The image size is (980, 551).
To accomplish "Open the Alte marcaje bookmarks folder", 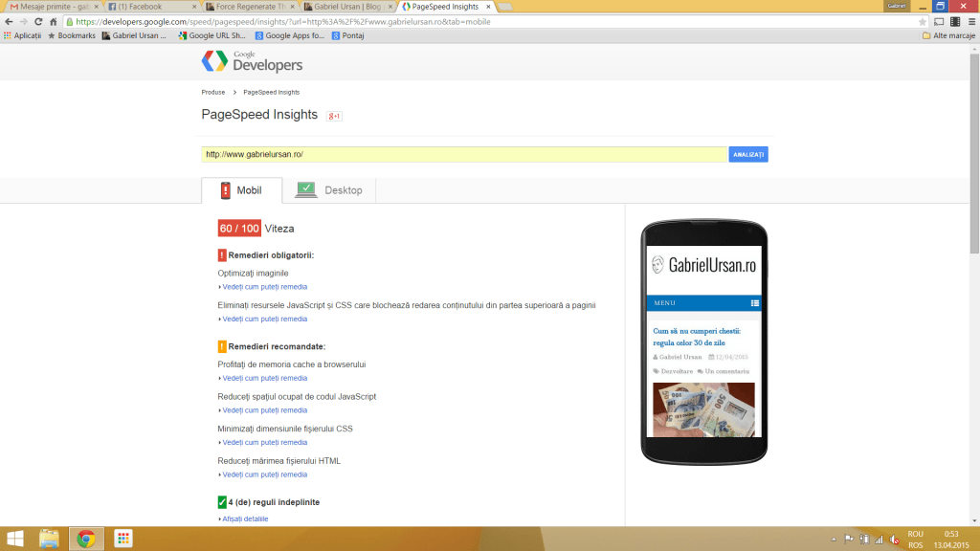I will click(x=948, y=35).
